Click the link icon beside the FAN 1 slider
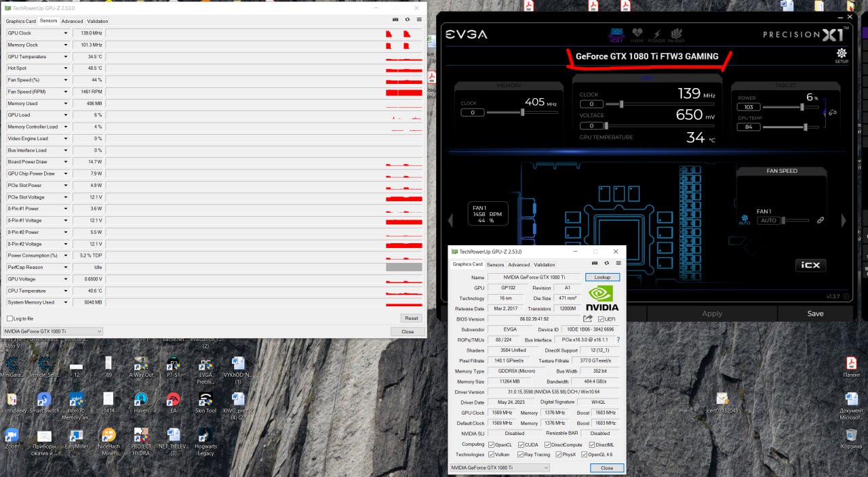Viewport: 868px width, 477px height. 821,220
